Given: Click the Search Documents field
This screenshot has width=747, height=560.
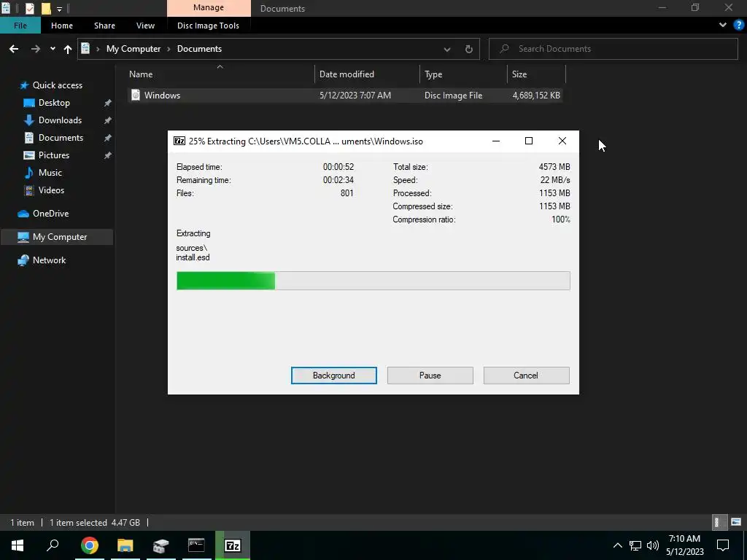Looking at the screenshot, I should [613, 49].
